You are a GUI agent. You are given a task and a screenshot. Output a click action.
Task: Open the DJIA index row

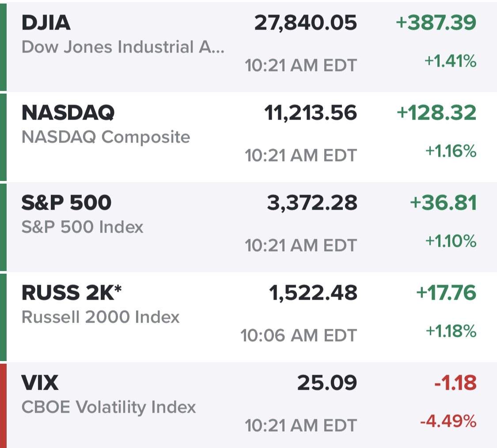(248, 46)
